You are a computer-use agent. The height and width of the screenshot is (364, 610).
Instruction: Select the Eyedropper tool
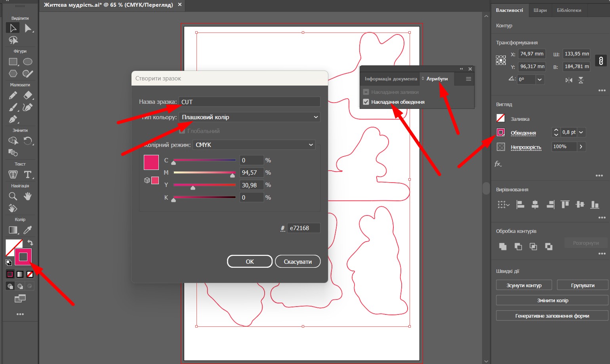[28, 230]
